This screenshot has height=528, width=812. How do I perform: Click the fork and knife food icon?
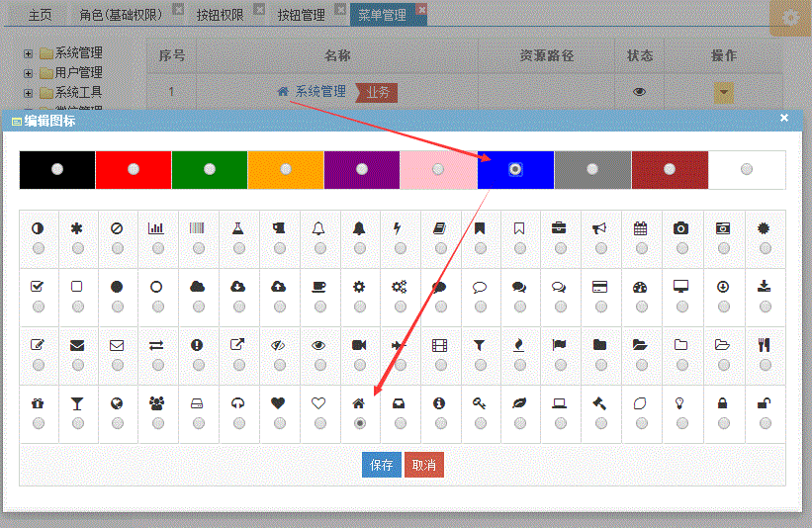(764, 345)
